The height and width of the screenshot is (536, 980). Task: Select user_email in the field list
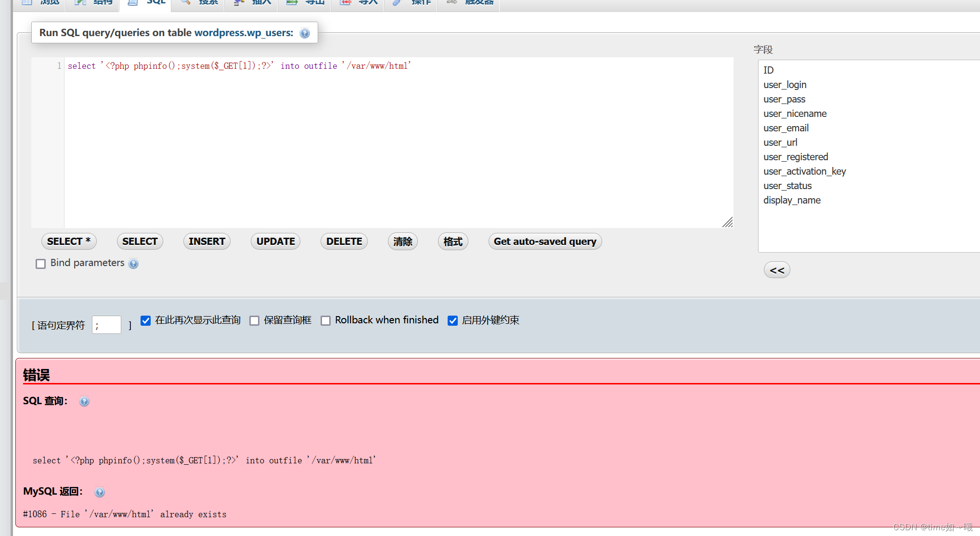[869, 128]
